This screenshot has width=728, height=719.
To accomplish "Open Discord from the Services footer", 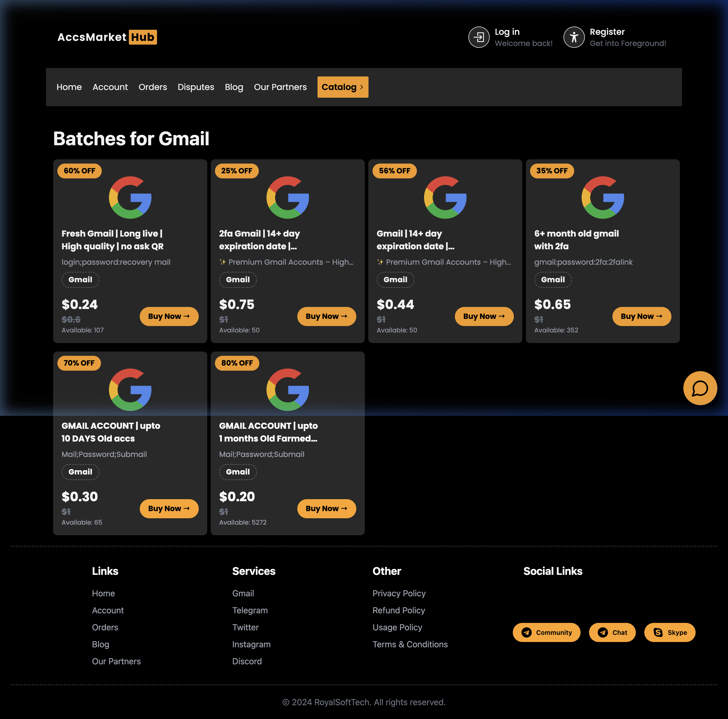I will point(247,661).
